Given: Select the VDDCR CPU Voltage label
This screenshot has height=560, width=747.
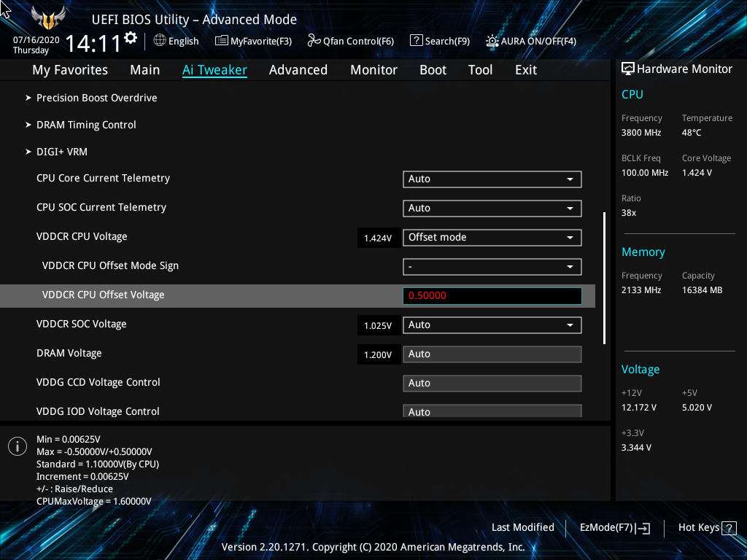Looking at the screenshot, I should pyautogui.click(x=82, y=237).
